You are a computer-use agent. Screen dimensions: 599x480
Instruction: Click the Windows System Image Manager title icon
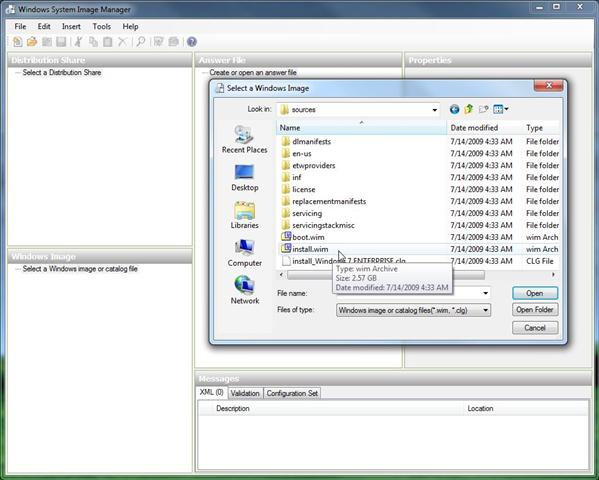click(10, 9)
